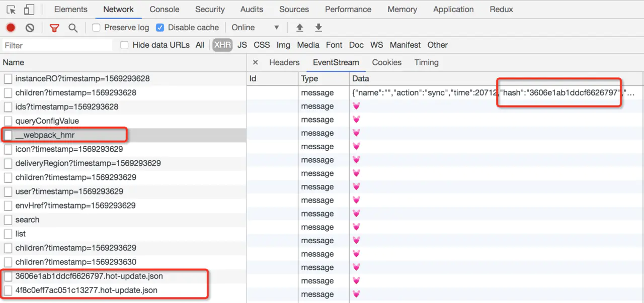Viewport: 644px width, 303px height.
Task: Open network search with magnifier icon
Action: pos(73,28)
